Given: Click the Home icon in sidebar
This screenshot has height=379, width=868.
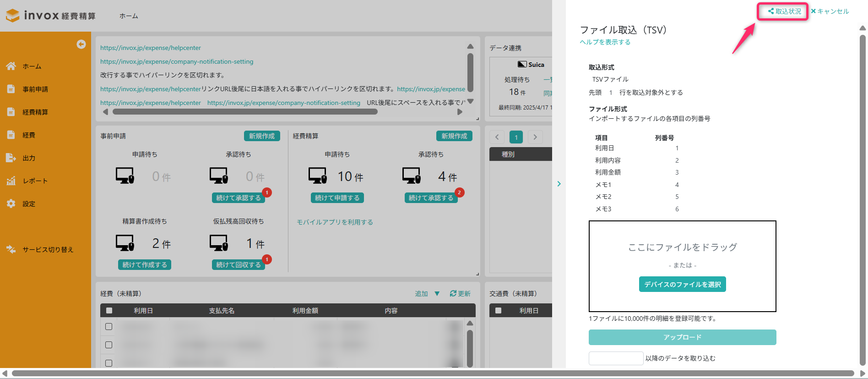Looking at the screenshot, I should click(11, 66).
